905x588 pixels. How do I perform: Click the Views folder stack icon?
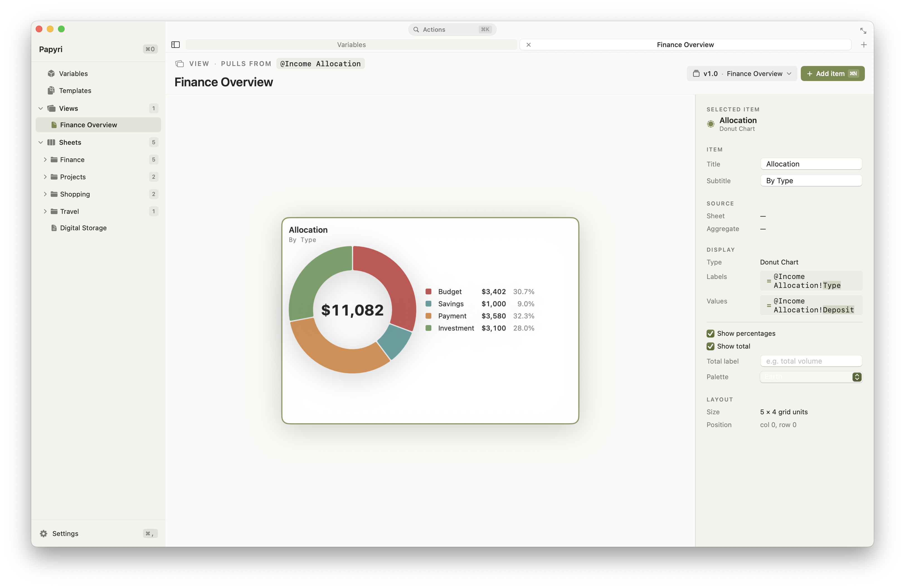pos(51,108)
